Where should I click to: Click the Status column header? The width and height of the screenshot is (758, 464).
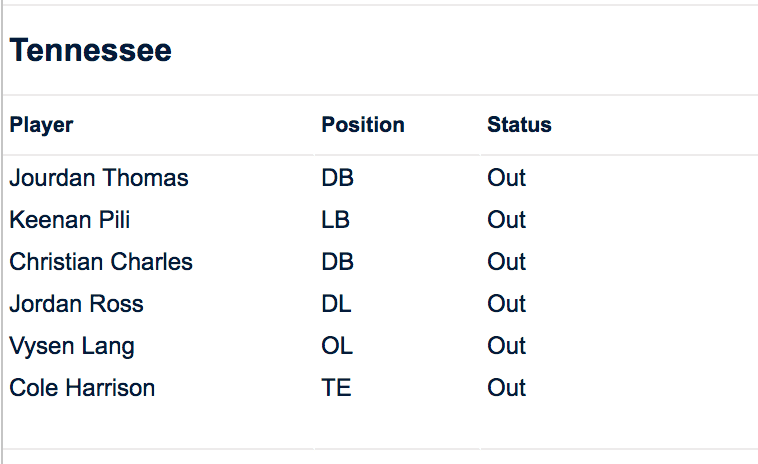point(519,125)
